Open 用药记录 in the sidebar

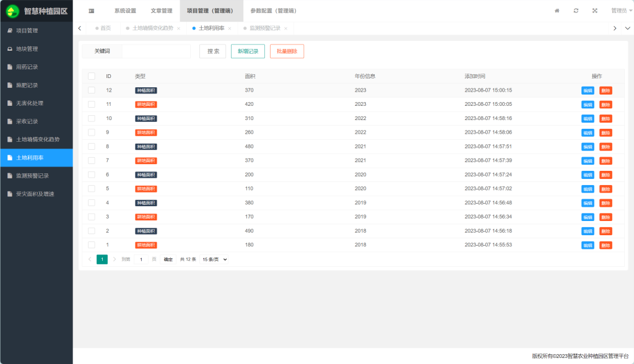[27, 67]
